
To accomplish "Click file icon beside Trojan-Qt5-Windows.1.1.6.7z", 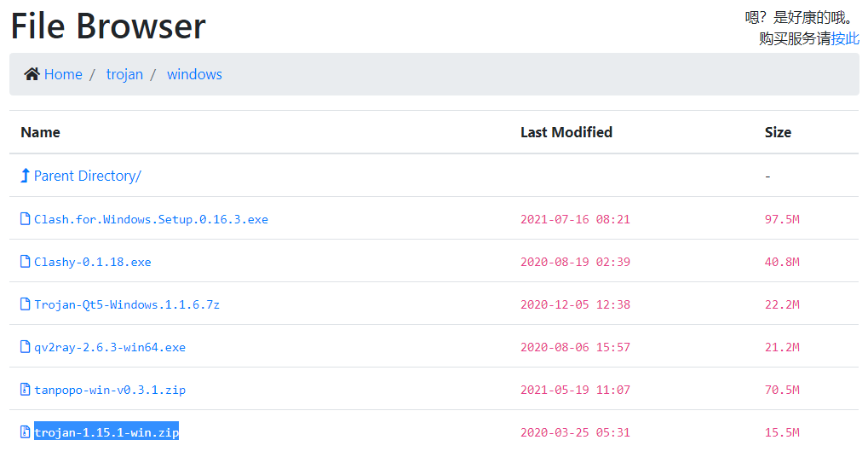I will (x=25, y=304).
